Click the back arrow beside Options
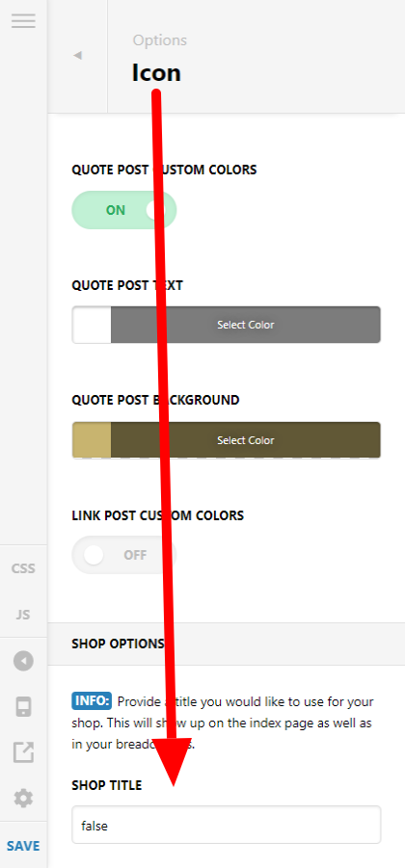Viewport: 405px width, 868px height. pyautogui.click(x=77, y=55)
